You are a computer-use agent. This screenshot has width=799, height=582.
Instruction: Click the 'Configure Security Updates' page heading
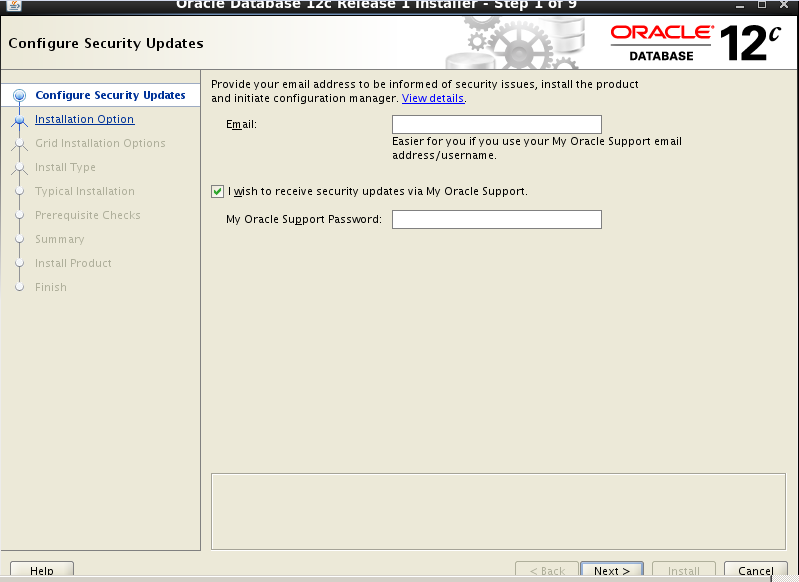click(x=106, y=44)
